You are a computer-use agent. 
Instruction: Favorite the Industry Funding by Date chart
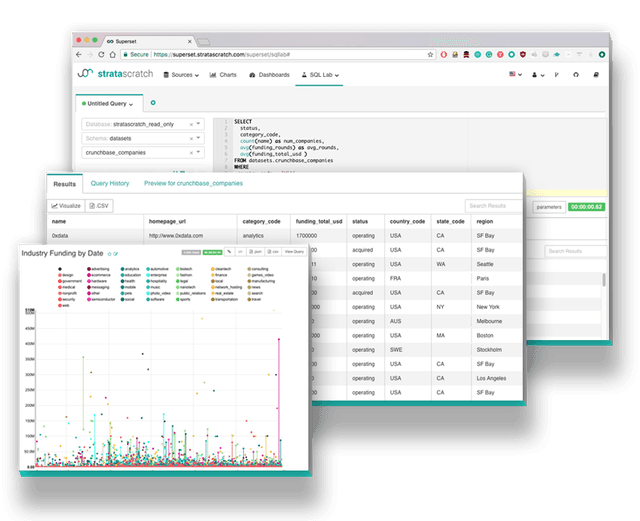(109, 255)
